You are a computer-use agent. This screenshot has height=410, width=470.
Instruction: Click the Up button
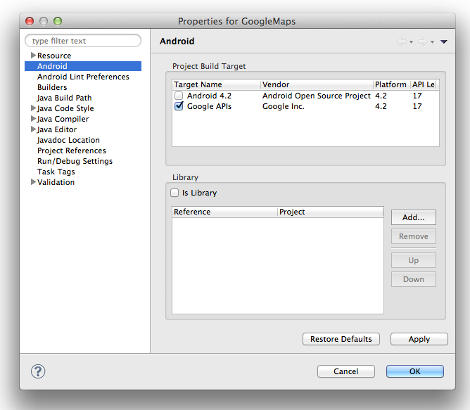tap(413, 260)
